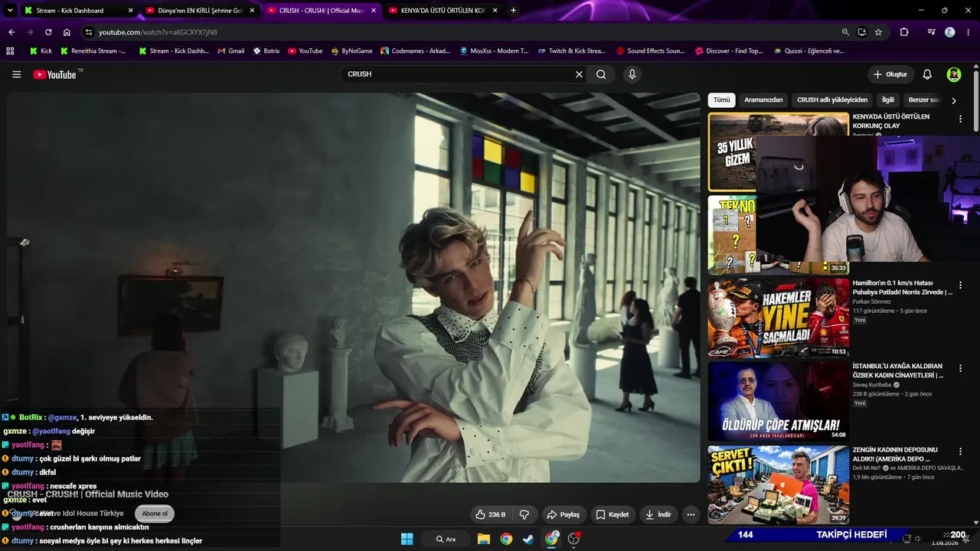The image size is (980, 551).
Task: Clear the CRUSH search text
Action: 579,74
